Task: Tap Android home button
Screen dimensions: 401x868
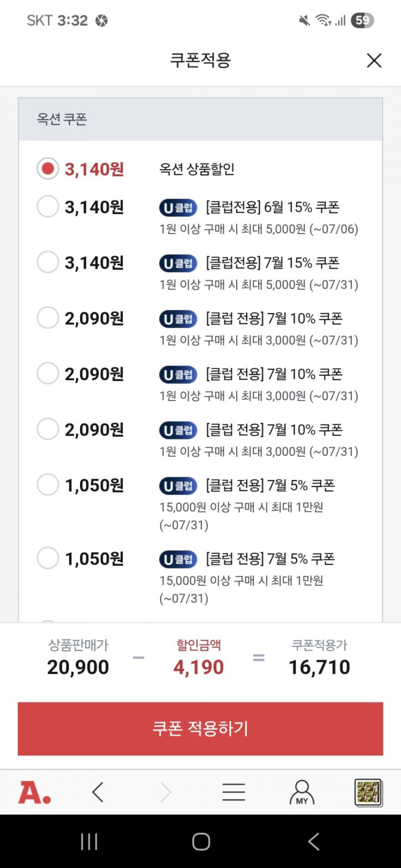Action: [201, 841]
